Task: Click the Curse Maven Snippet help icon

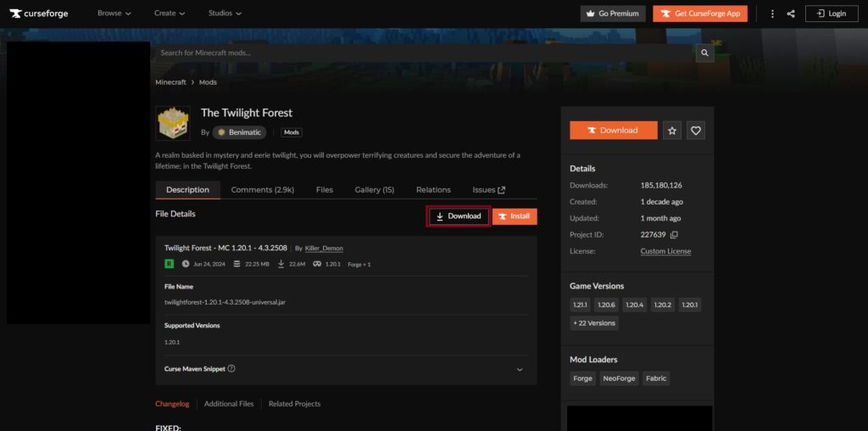Action: coord(231,369)
